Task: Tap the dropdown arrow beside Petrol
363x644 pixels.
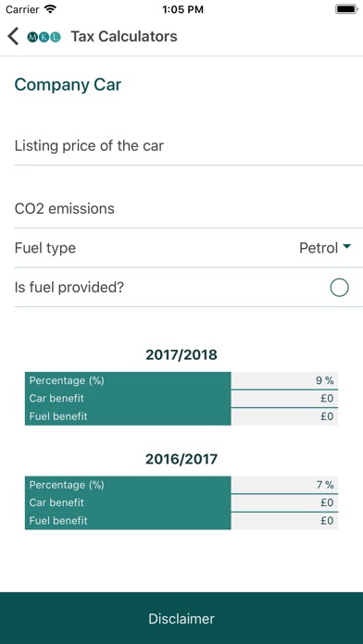Action: [x=346, y=247]
